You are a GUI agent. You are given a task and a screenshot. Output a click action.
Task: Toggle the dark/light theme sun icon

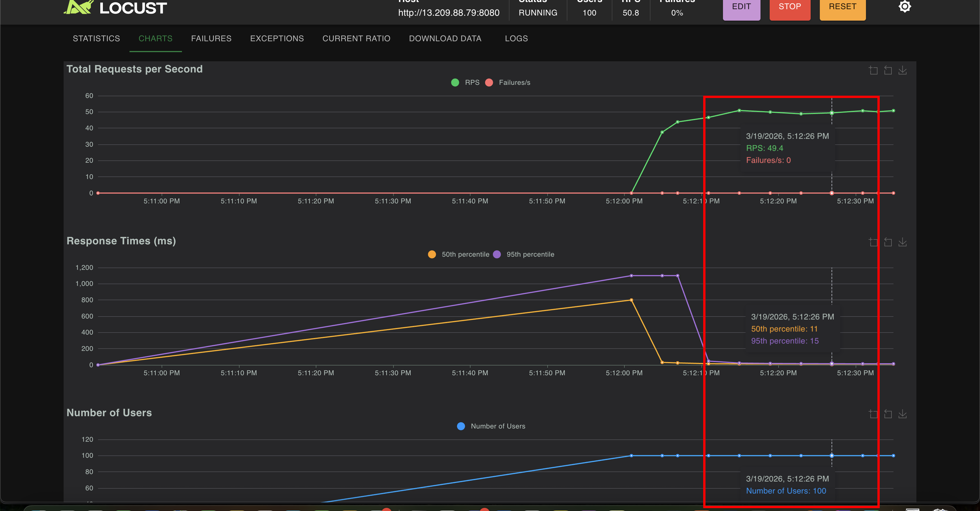[x=905, y=6]
